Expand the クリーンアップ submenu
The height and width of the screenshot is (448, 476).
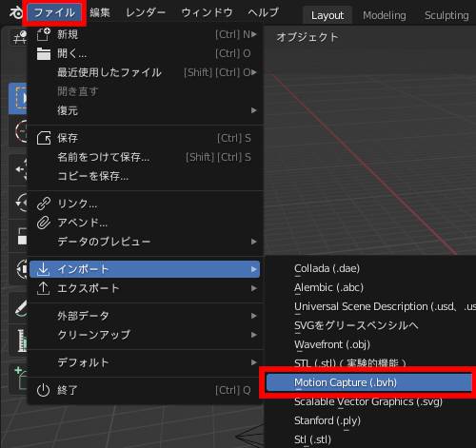tap(145, 335)
